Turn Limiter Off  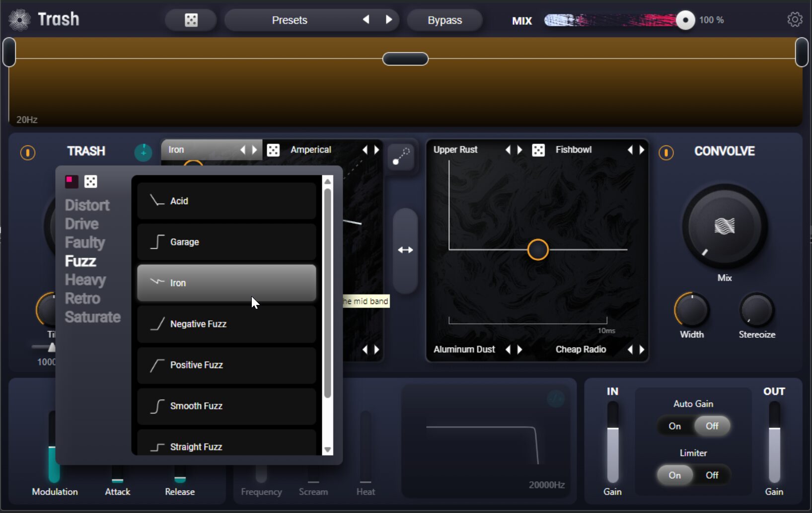coord(712,475)
